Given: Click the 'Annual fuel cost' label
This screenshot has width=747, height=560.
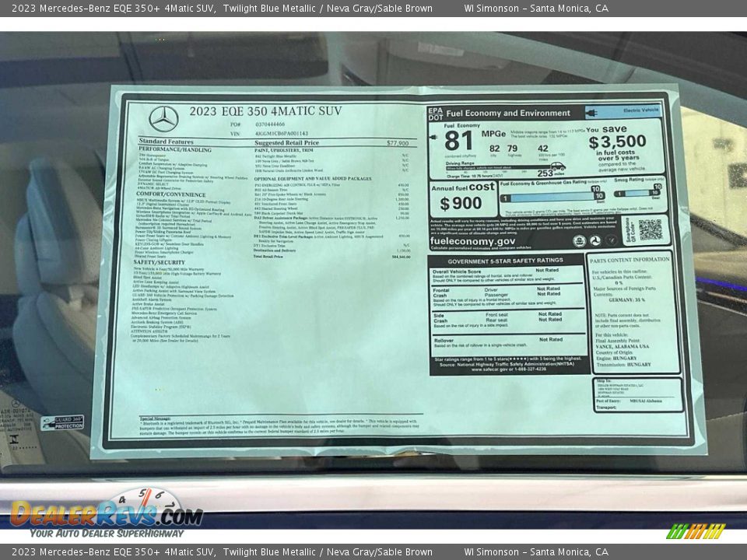Looking at the screenshot, I should pos(463,187).
